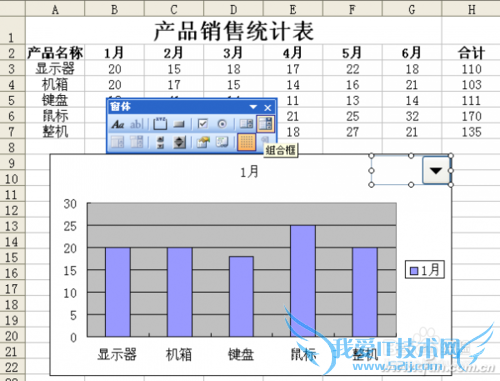Open the 窗体 toolbar options arrow
Viewport: 500px width, 381px height.
[253, 107]
